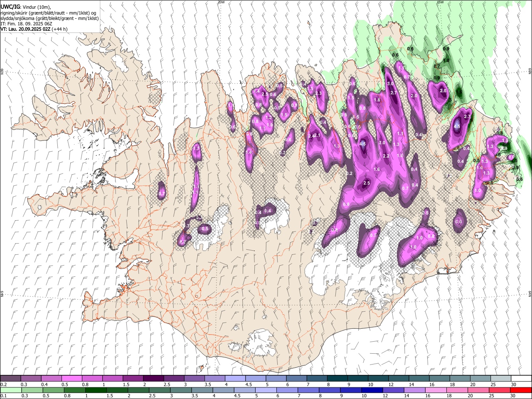The image size is (532, 399).
Task: Click the 20W longitude label at top
Action: tap(221, 2)
